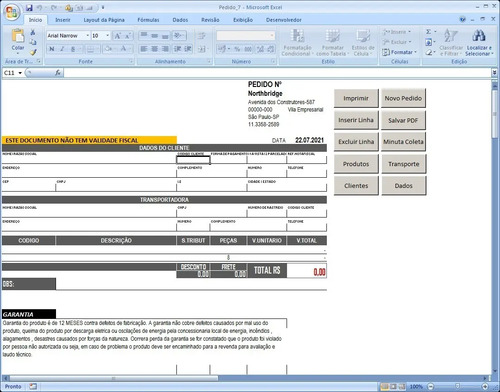
Task: Open the Office Button menu
Action: [11, 12]
